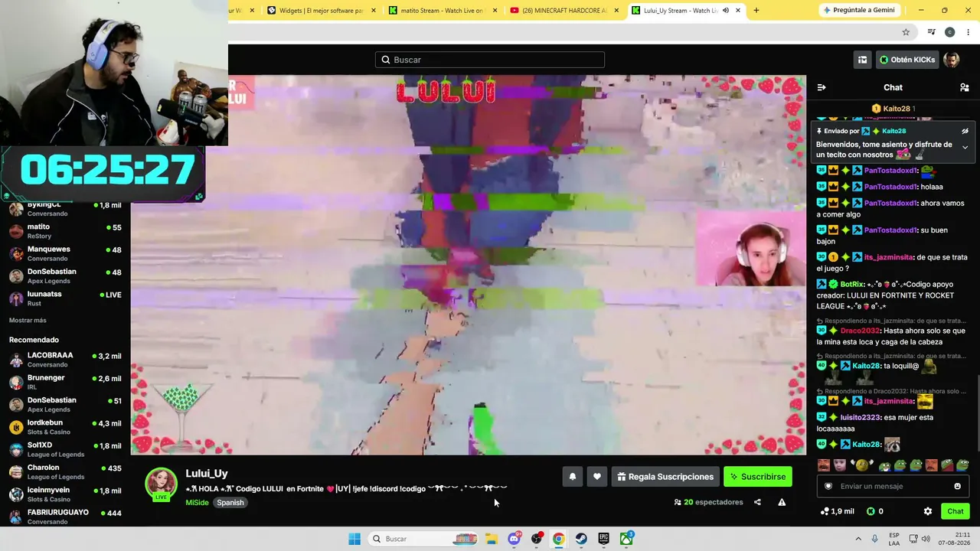Open FABRIURUGUAYO recommended channel
The width and height of the screenshot is (980, 551).
click(65, 517)
